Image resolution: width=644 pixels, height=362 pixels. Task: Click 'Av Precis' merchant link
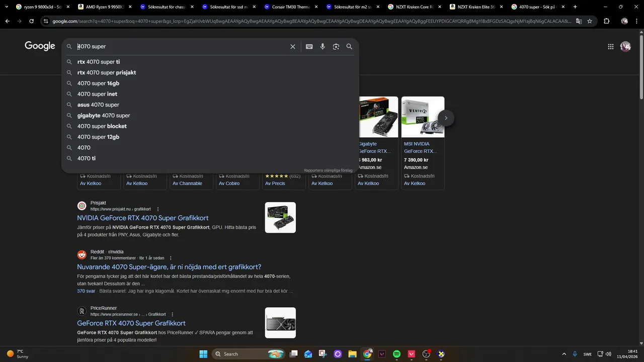point(275,184)
